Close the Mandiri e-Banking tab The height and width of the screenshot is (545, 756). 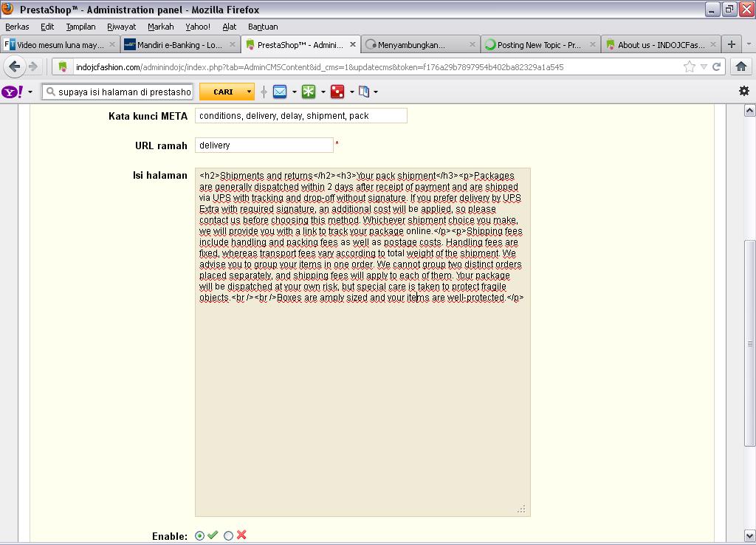(233, 44)
